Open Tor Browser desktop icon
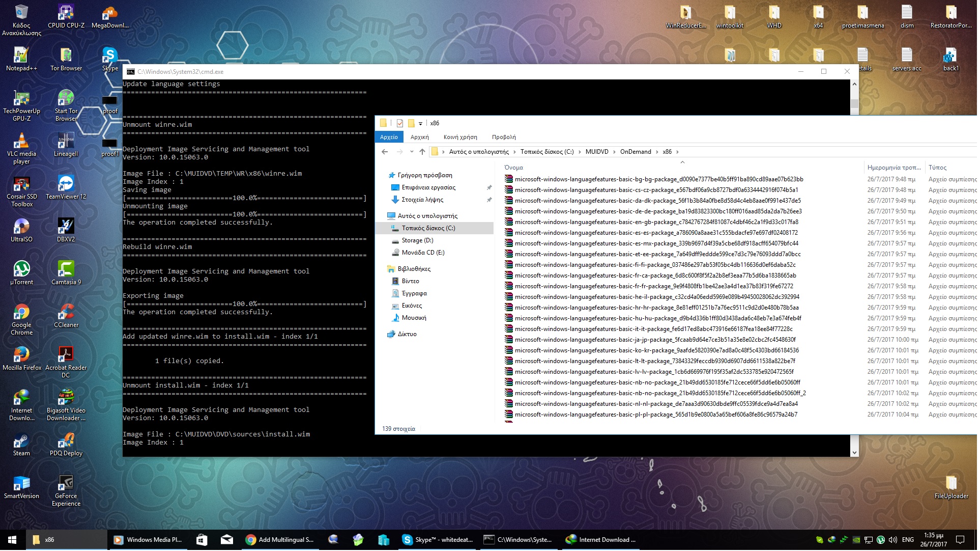 point(66,59)
